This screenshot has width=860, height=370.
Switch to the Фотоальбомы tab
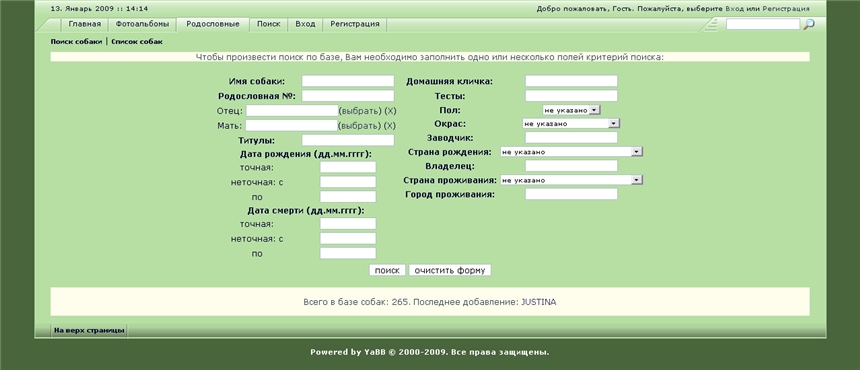[142, 24]
